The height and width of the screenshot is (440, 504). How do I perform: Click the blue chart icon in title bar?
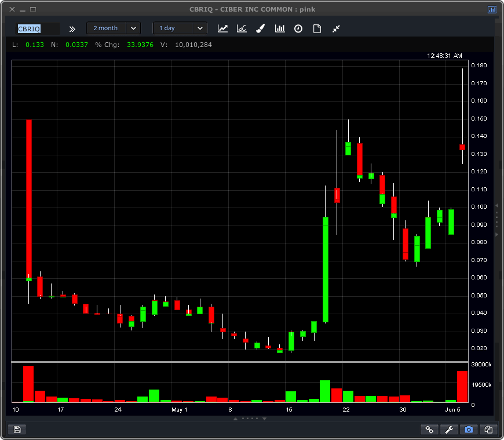coord(492,9)
